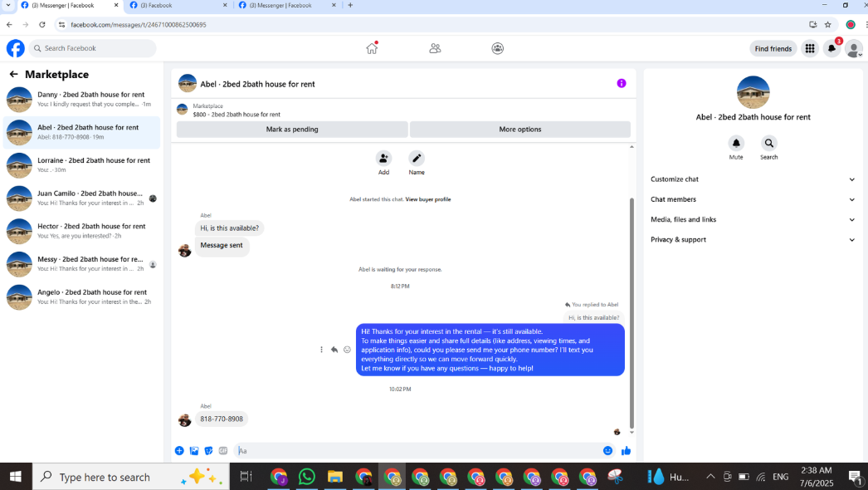Expand Chat members section
Image resolution: width=868 pixels, height=490 pixels.
(753, 199)
